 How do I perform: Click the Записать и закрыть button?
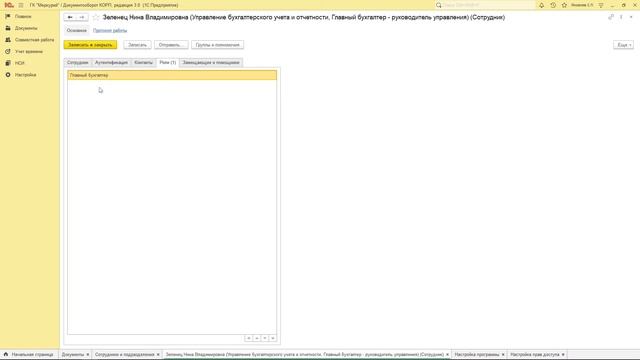click(x=90, y=45)
